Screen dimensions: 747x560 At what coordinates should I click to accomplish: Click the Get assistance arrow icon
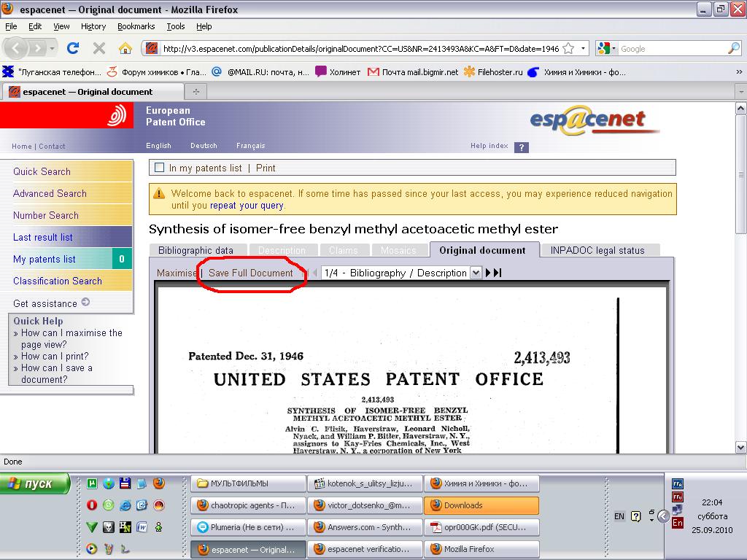point(85,303)
